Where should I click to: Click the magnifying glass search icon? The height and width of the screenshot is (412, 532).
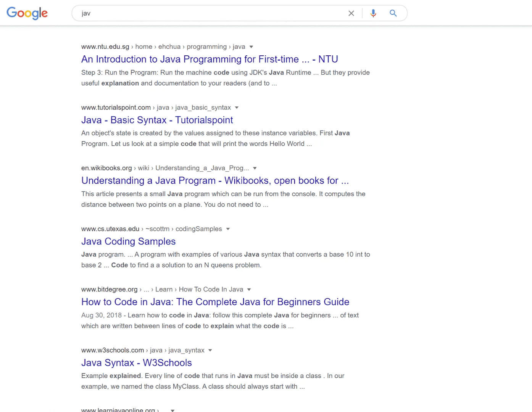(393, 13)
